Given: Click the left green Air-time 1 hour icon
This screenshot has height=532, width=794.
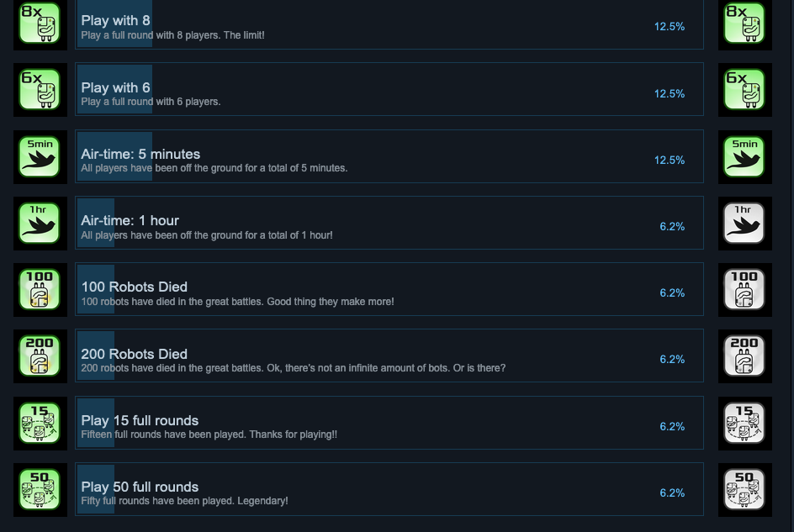Looking at the screenshot, I should (x=40, y=224).
